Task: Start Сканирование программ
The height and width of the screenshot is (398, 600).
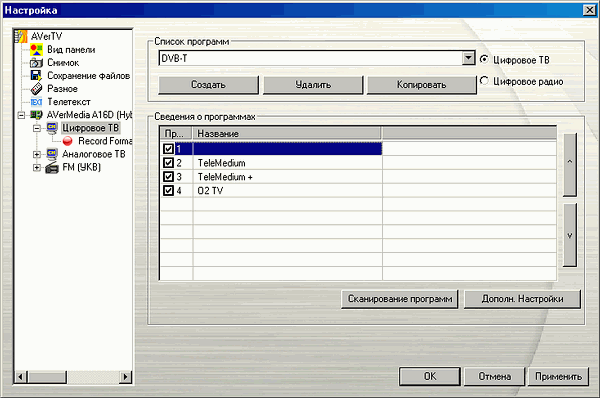Action: (x=399, y=299)
